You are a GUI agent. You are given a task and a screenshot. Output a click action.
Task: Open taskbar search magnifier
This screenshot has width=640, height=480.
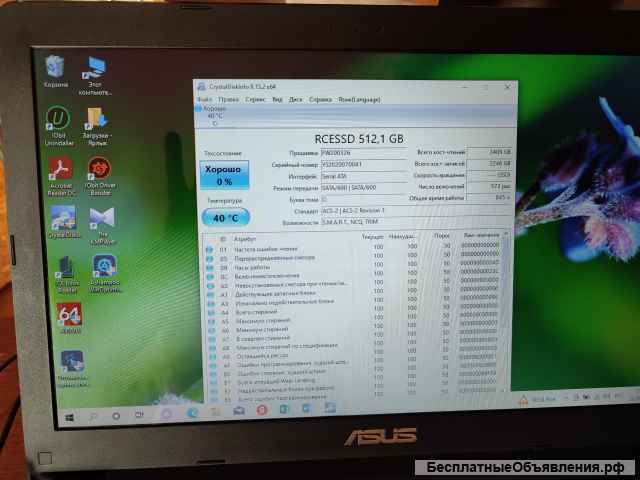click(x=93, y=416)
